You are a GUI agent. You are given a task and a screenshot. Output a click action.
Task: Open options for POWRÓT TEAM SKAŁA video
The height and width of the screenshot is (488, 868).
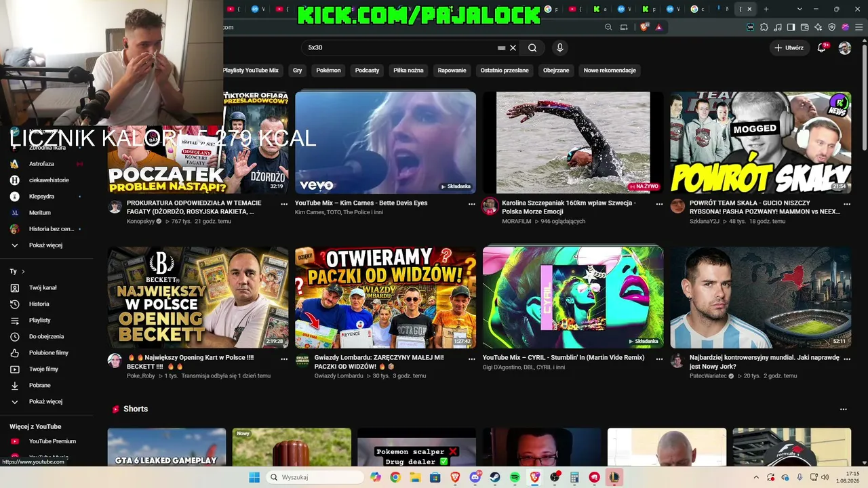pos(847,203)
